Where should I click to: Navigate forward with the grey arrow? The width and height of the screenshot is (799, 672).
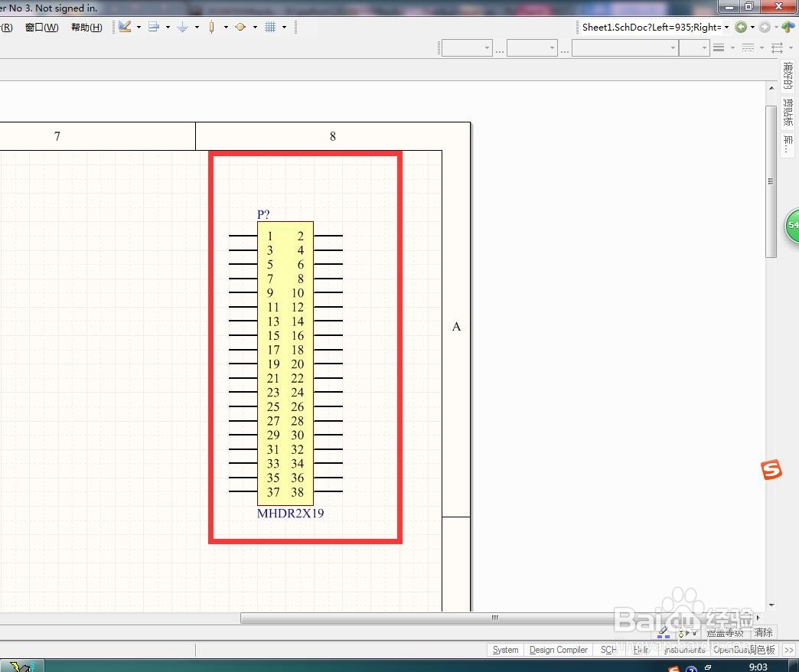[765, 27]
